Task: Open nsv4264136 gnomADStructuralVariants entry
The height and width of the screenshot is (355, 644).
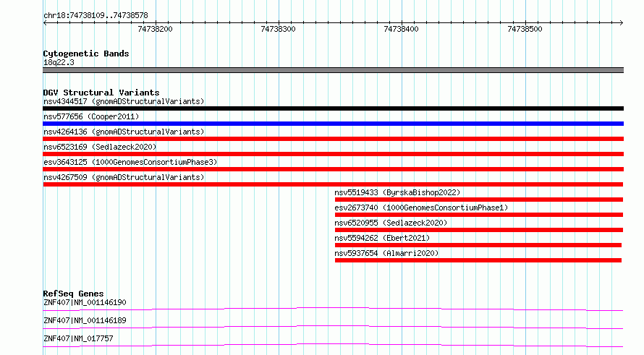Action: (124, 132)
